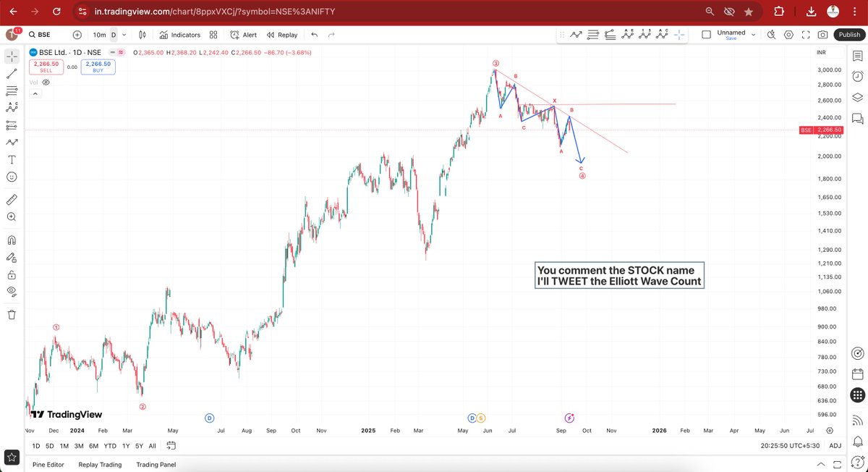Take a chart snapshot with camera icon
Image resolution: width=868 pixels, height=472 pixels.
point(823,34)
